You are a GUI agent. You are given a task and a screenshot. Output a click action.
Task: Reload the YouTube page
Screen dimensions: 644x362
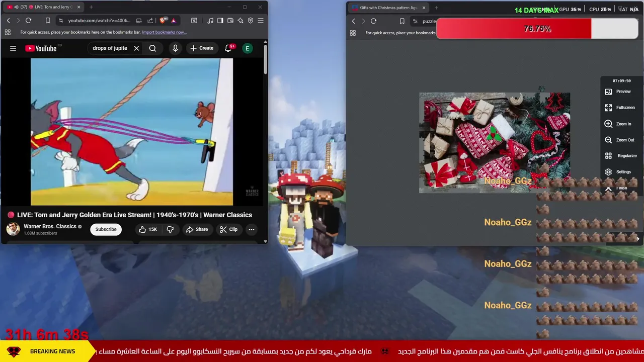click(28, 21)
